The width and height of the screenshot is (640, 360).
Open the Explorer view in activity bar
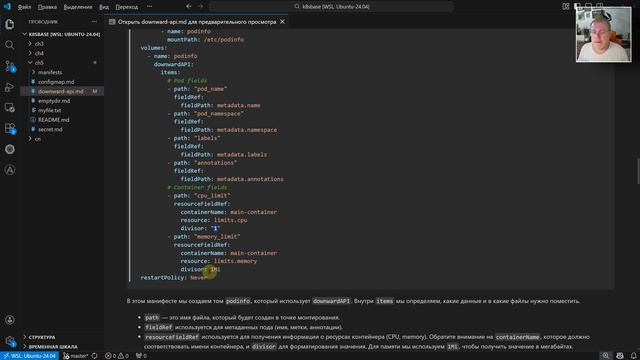(x=10, y=24)
